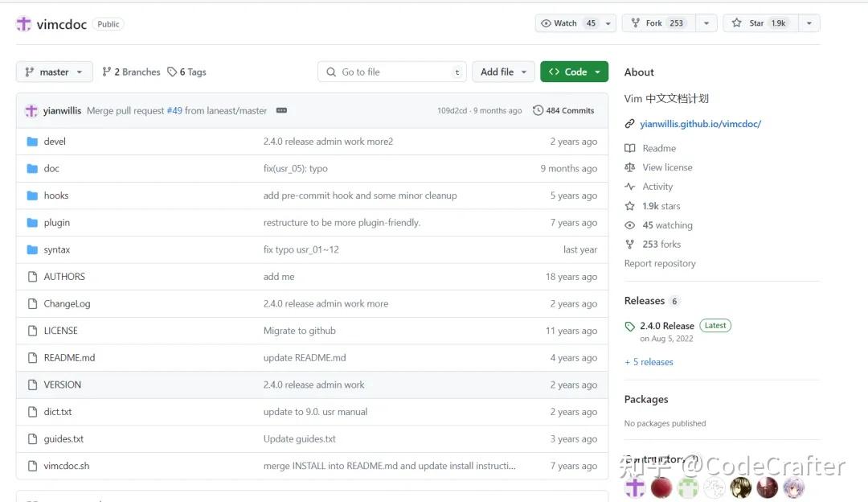Click the tag icon next to 6 Tags
868x502 pixels.
pyautogui.click(x=172, y=72)
